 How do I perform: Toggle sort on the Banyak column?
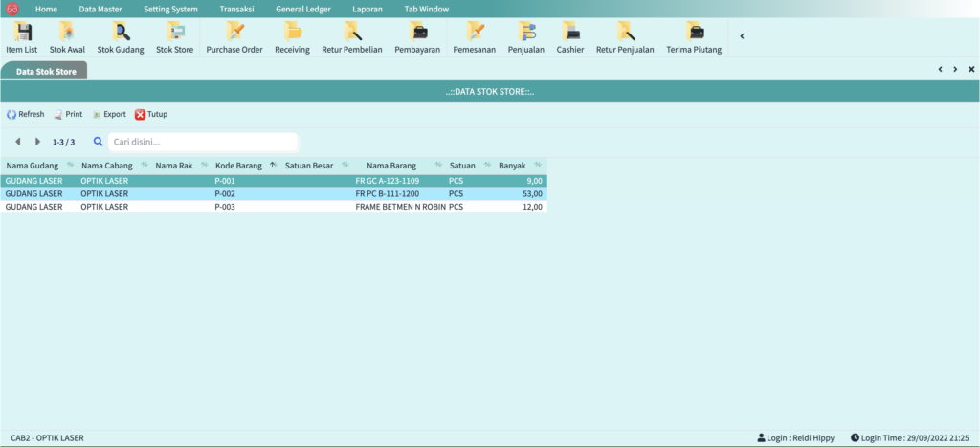point(538,166)
